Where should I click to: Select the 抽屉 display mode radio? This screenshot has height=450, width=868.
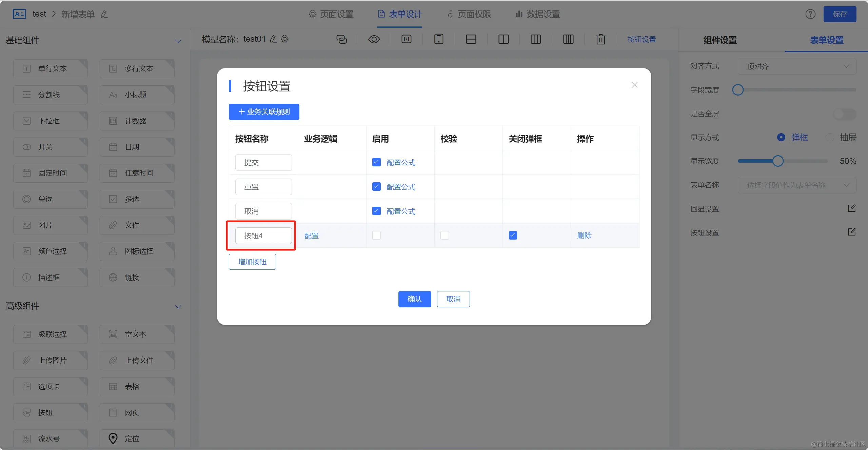tap(830, 138)
